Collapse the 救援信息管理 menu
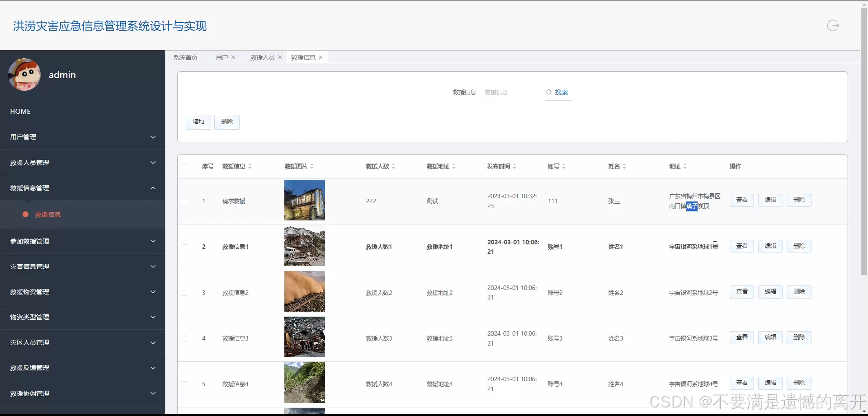 (82, 188)
